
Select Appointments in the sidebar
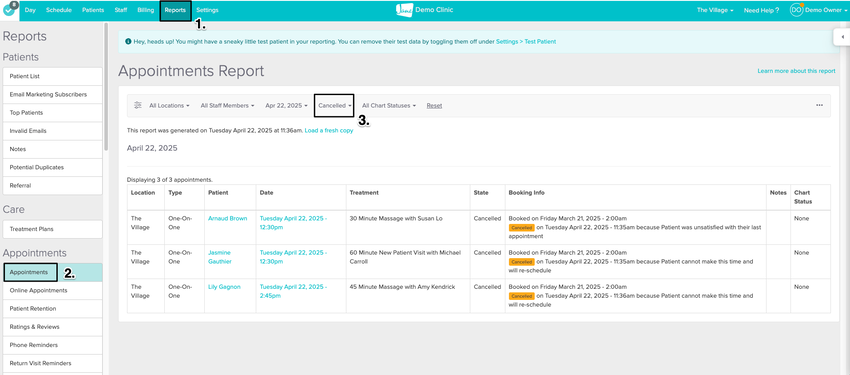coord(53,272)
